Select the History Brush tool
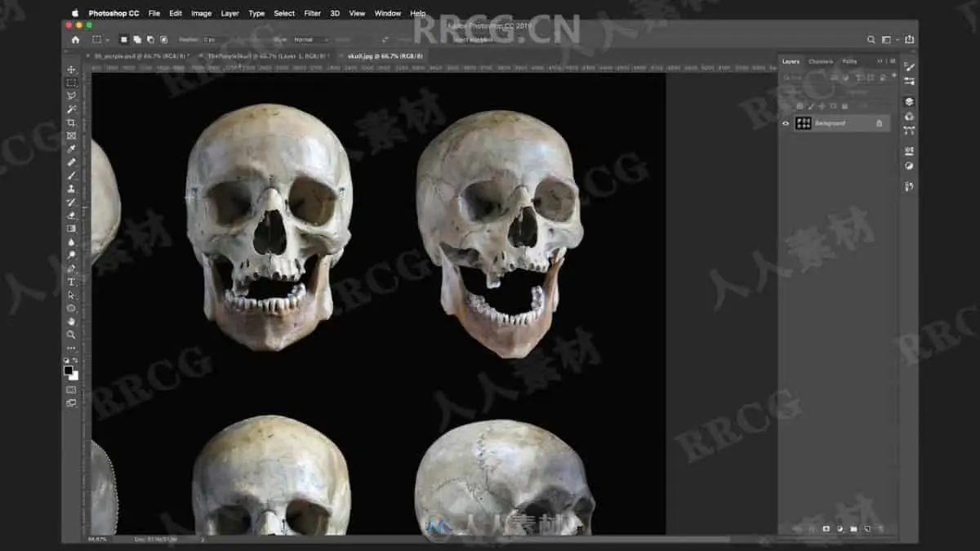This screenshot has width=980, height=551. tap(72, 202)
